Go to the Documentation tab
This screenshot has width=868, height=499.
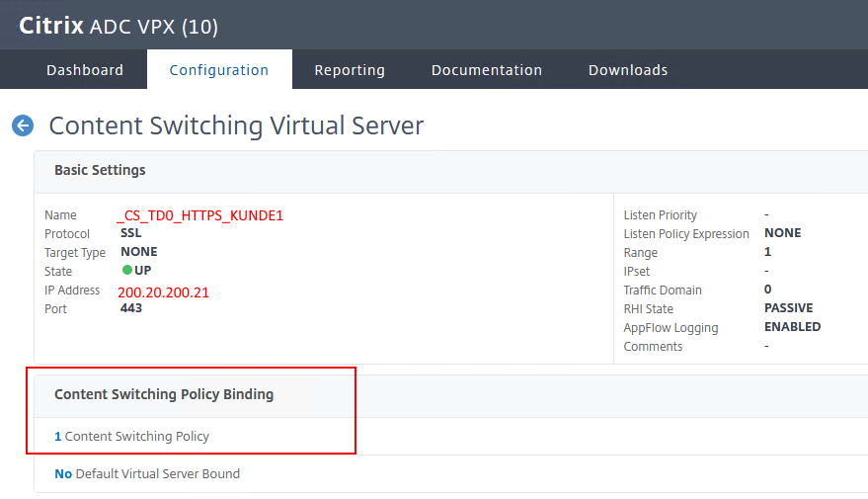click(x=487, y=70)
